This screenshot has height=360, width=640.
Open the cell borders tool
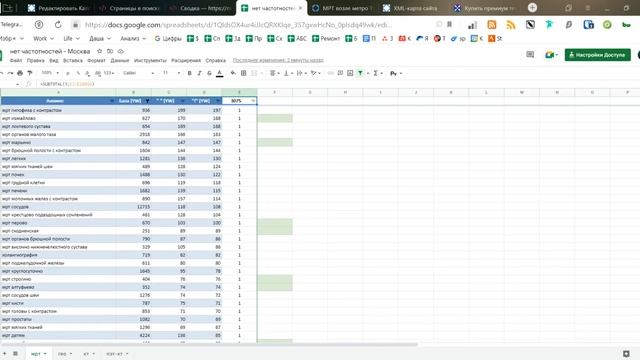click(x=244, y=73)
